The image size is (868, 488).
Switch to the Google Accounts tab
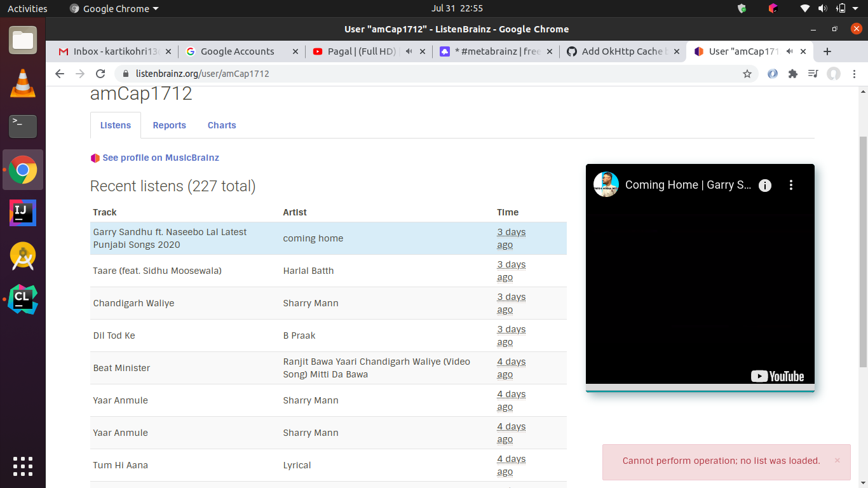click(240, 51)
